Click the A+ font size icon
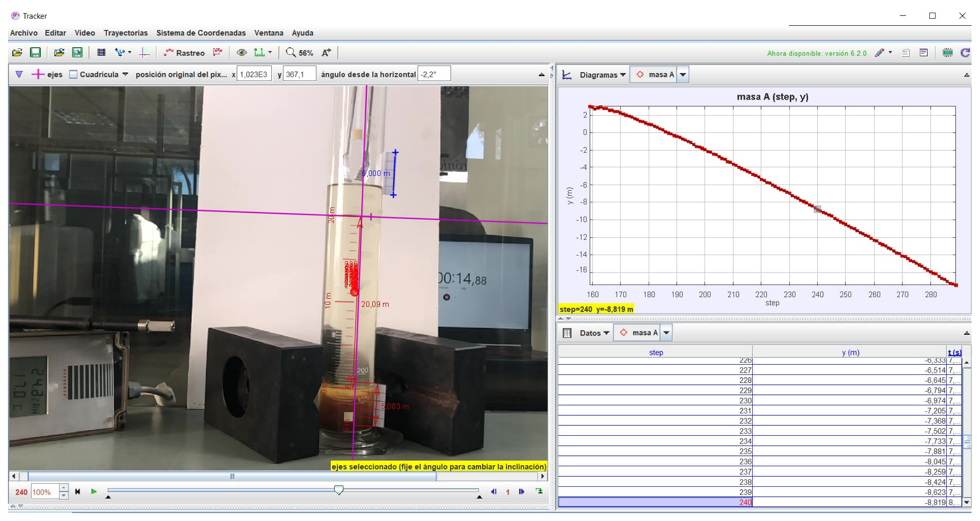The image size is (980, 521). [326, 52]
